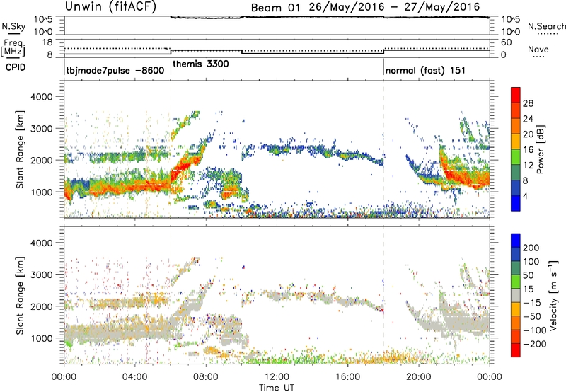This screenshot has height=392, width=566.
Task: Select the 'themis 3300' CPID text
Action: coord(201,64)
